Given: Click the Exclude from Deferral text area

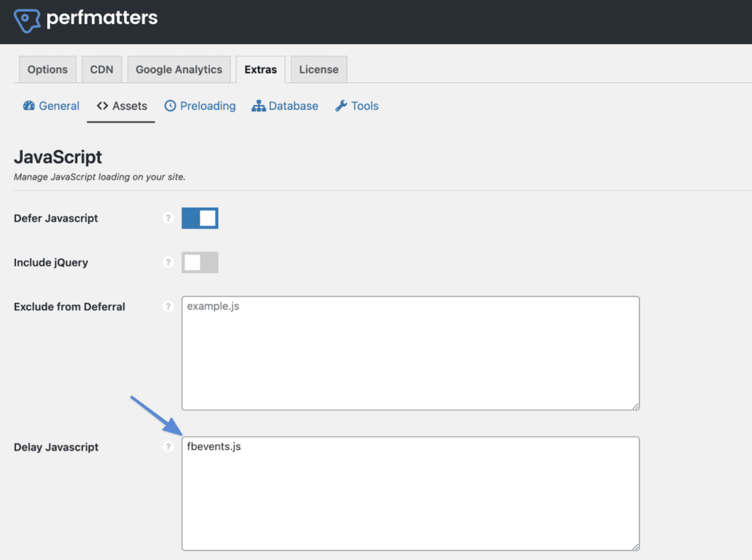Looking at the screenshot, I should tap(411, 352).
